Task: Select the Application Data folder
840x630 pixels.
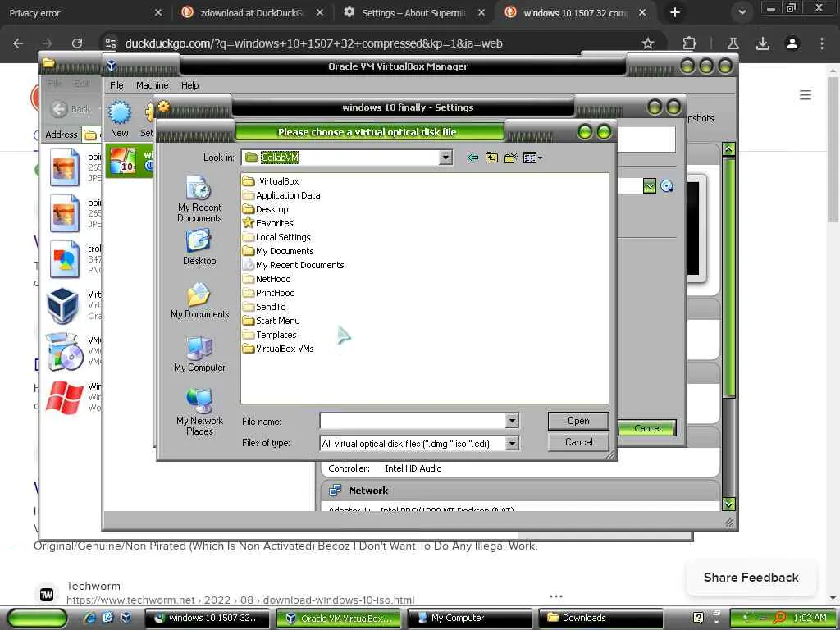Action: coord(281,195)
